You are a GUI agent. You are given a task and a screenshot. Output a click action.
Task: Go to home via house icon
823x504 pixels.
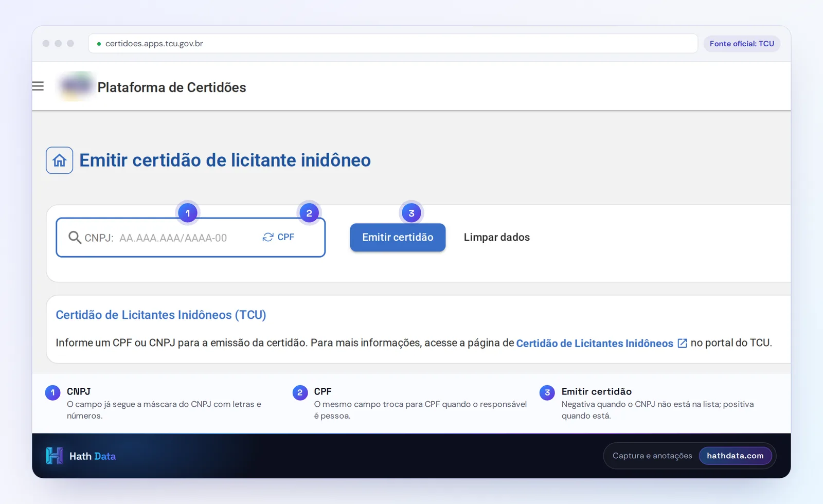point(60,160)
